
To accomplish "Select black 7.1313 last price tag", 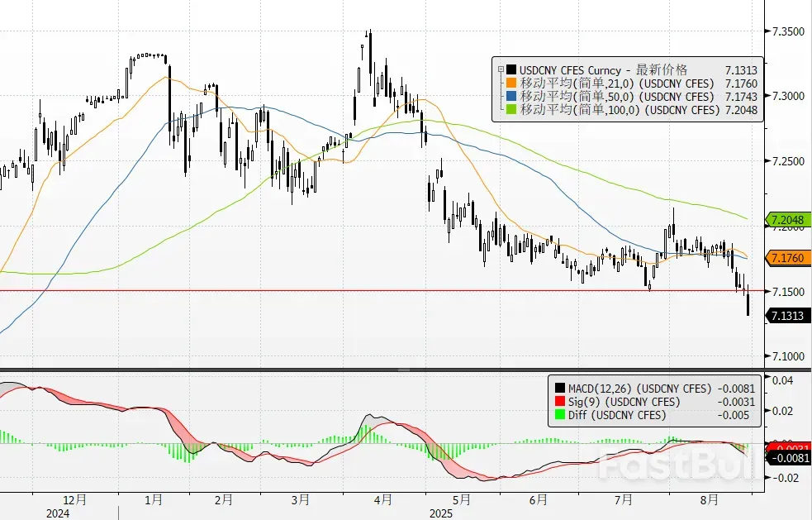I will tap(788, 316).
